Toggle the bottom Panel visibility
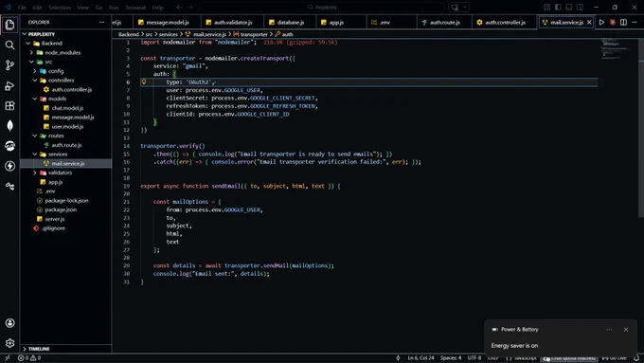Image resolution: width=644 pixels, height=363 pixels. coord(569,7)
